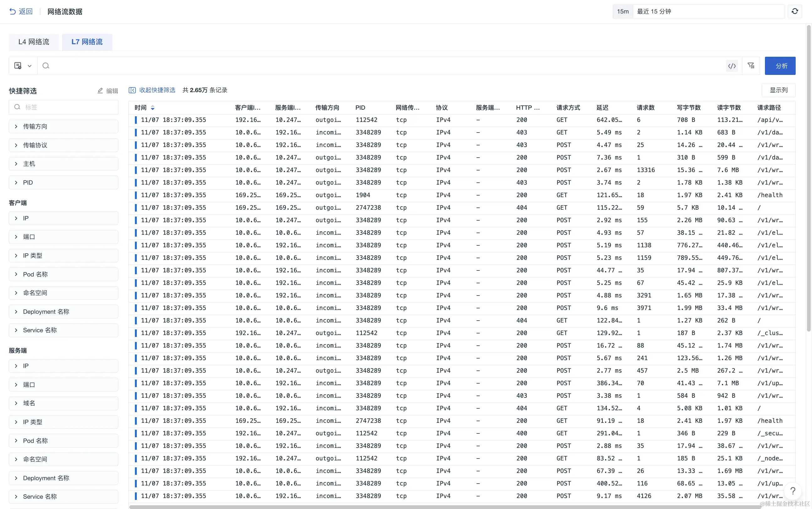Open the 15m time range dropdown
Screen dimensions: 812x509
[x=622, y=12]
